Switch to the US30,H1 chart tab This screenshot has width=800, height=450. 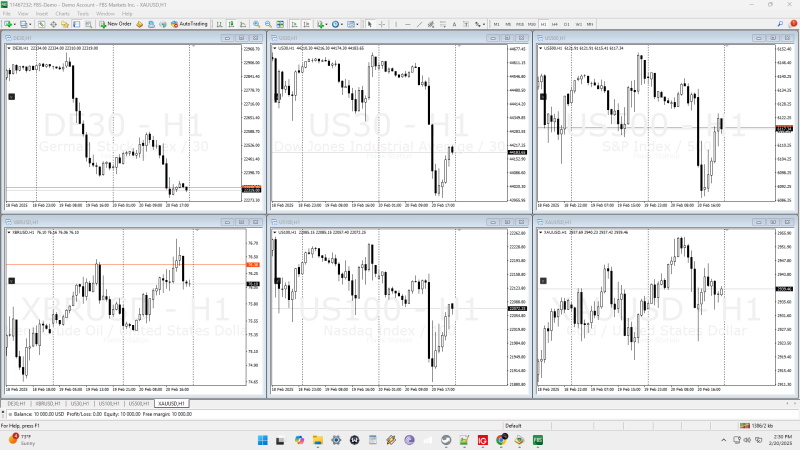coord(80,404)
